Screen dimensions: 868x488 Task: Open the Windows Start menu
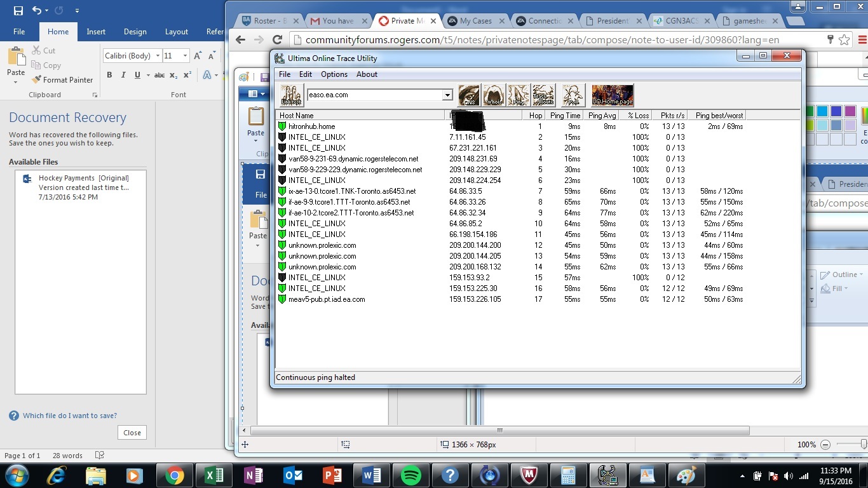pyautogui.click(x=17, y=475)
